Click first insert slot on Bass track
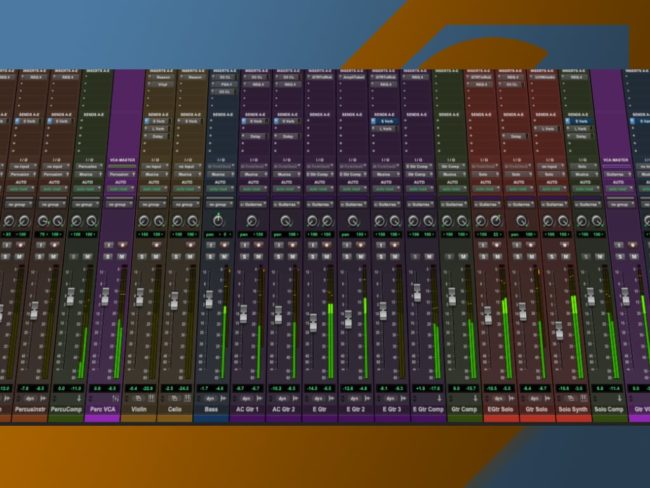 coord(223,77)
